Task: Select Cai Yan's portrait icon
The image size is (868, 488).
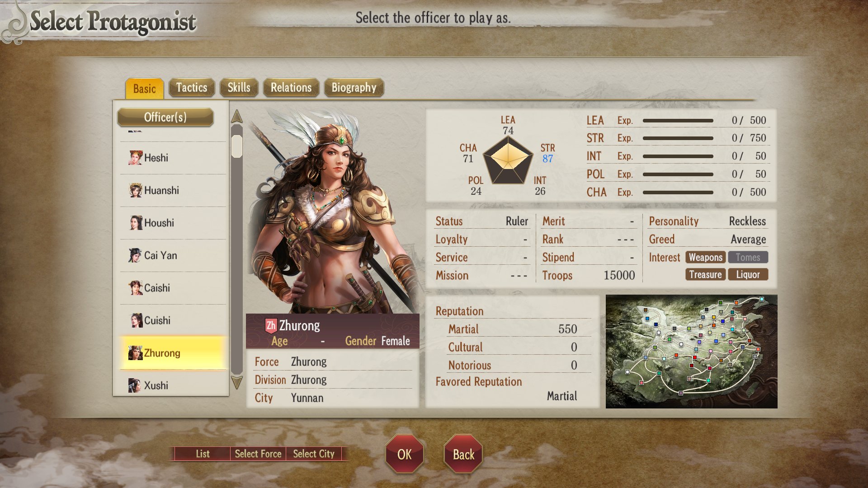Action: click(x=135, y=255)
